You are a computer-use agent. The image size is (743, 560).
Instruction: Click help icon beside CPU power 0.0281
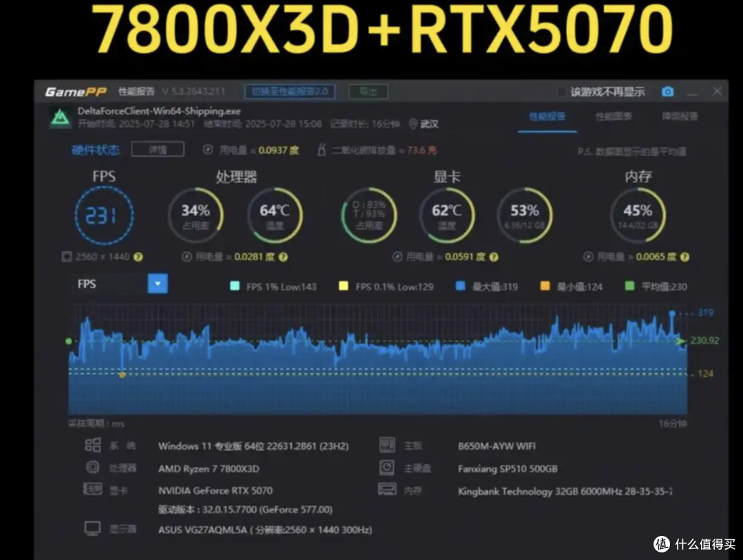[283, 257]
